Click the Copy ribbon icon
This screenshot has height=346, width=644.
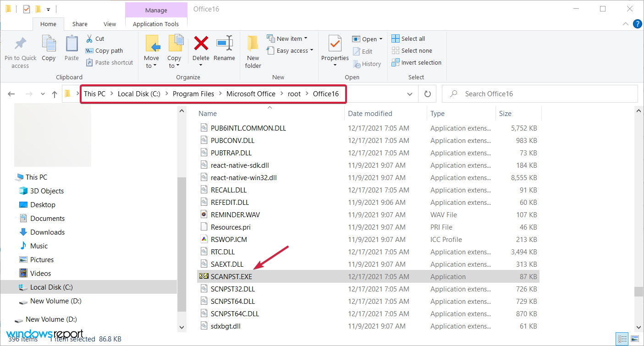[49, 44]
